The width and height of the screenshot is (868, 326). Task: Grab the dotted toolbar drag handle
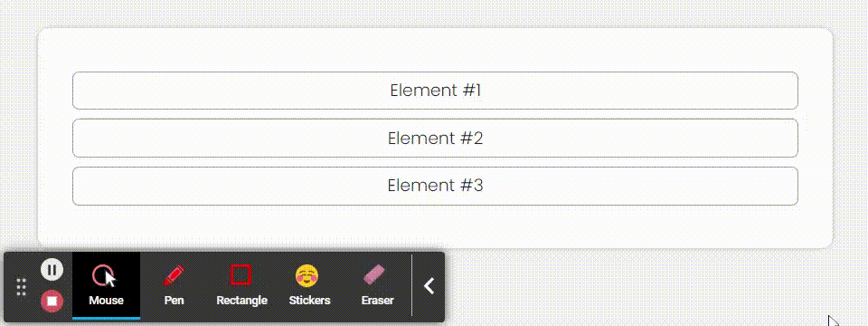(x=21, y=287)
